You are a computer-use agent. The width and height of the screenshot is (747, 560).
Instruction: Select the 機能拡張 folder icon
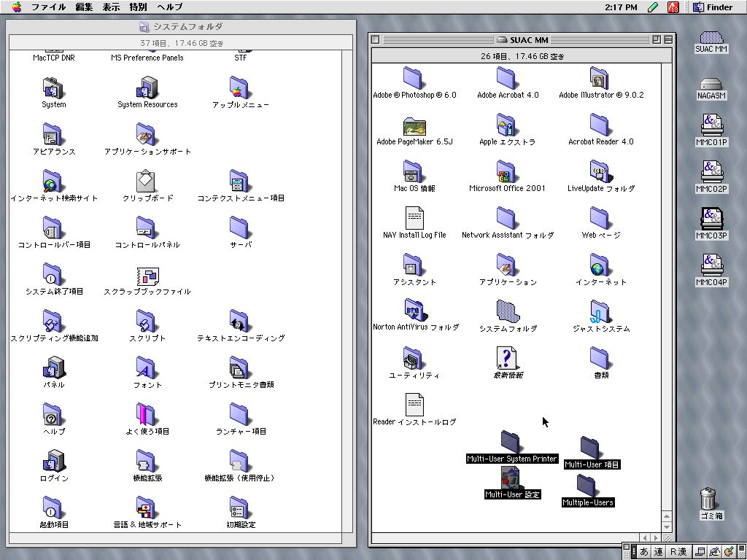tap(146, 462)
